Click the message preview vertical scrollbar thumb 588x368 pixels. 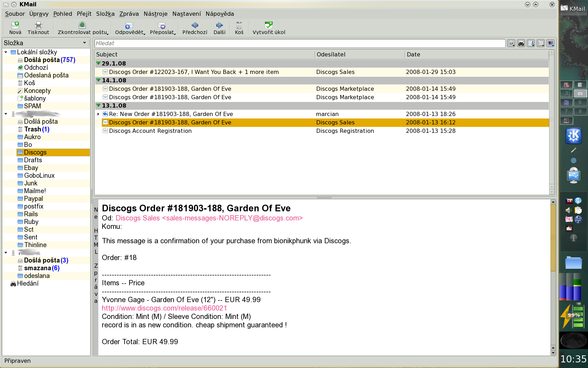[553, 238]
